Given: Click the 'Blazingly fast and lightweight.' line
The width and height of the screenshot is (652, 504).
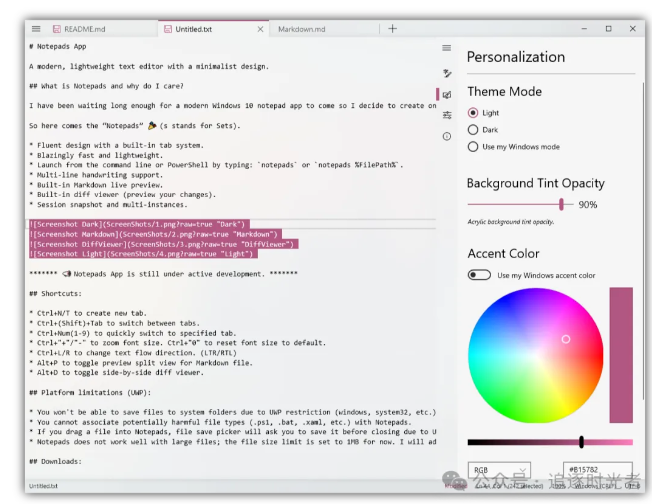Looking at the screenshot, I should pos(96,155).
